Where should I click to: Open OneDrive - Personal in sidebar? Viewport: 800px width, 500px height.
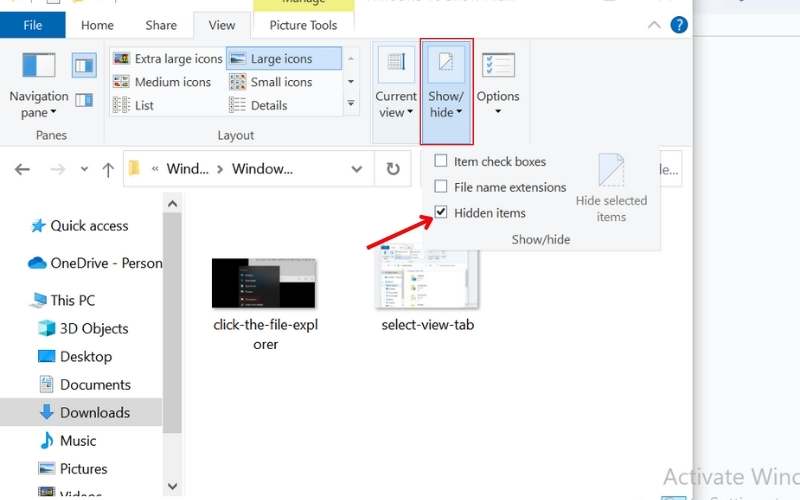pos(95,263)
